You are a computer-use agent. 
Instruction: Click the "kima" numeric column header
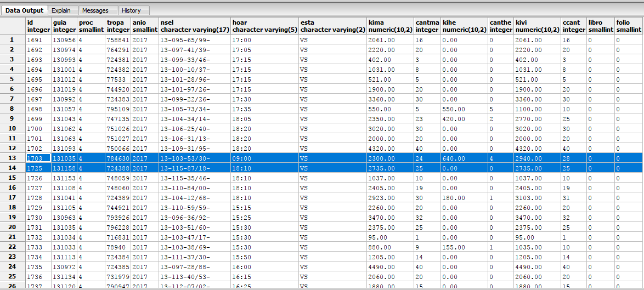coord(390,26)
